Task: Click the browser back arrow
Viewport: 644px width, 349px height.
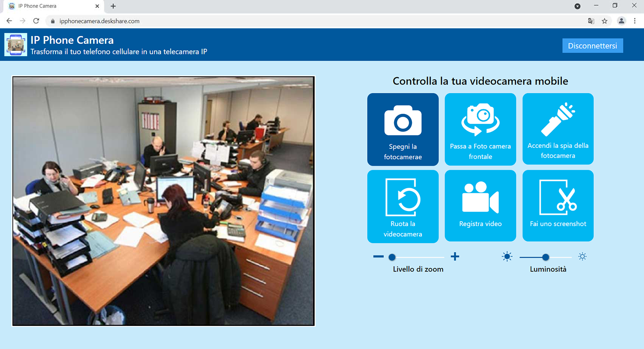Action: 9,21
